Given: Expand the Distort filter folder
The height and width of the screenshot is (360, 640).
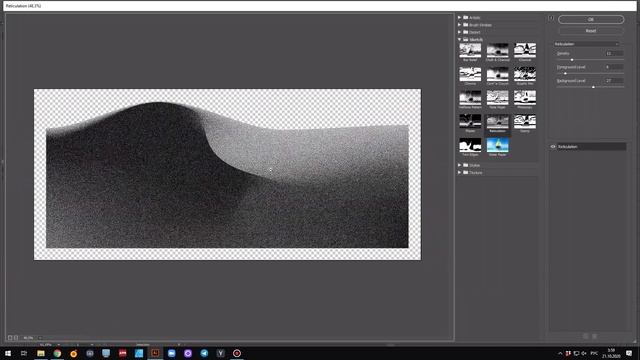Looking at the screenshot, I should point(460,32).
